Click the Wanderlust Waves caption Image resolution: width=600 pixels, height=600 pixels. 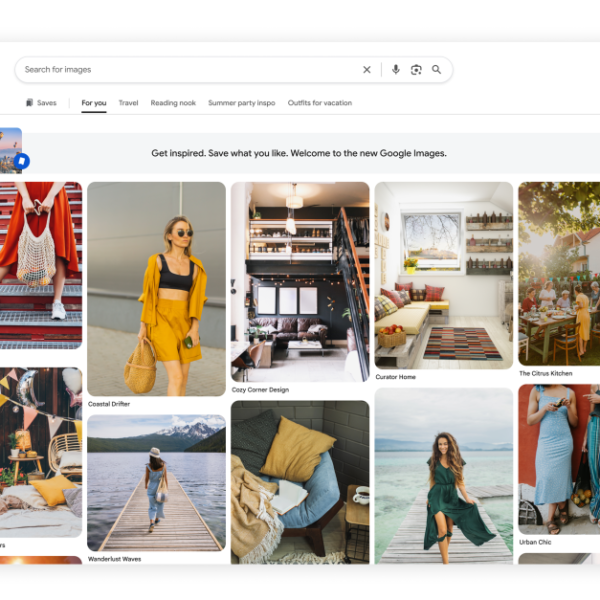point(114,559)
